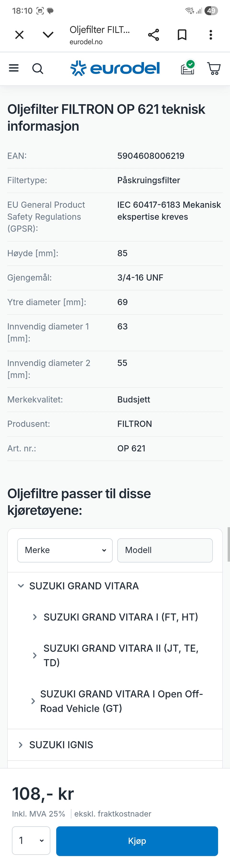The width and height of the screenshot is (230, 868).
Task: Click the Kjøp buy button
Action: click(x=137, y=841)
